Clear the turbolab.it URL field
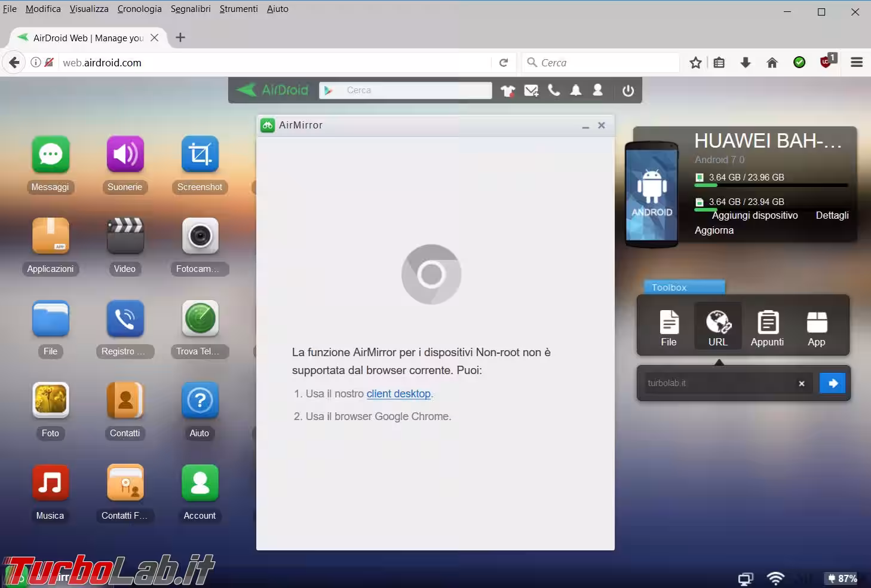871x588 pixels. point(802,384)
